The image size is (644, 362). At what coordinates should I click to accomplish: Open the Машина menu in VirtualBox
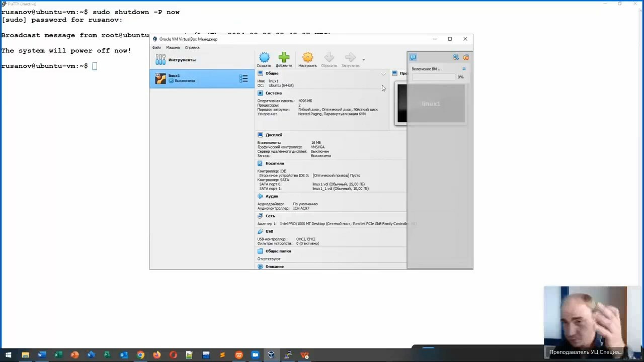[x=173, y=48]
